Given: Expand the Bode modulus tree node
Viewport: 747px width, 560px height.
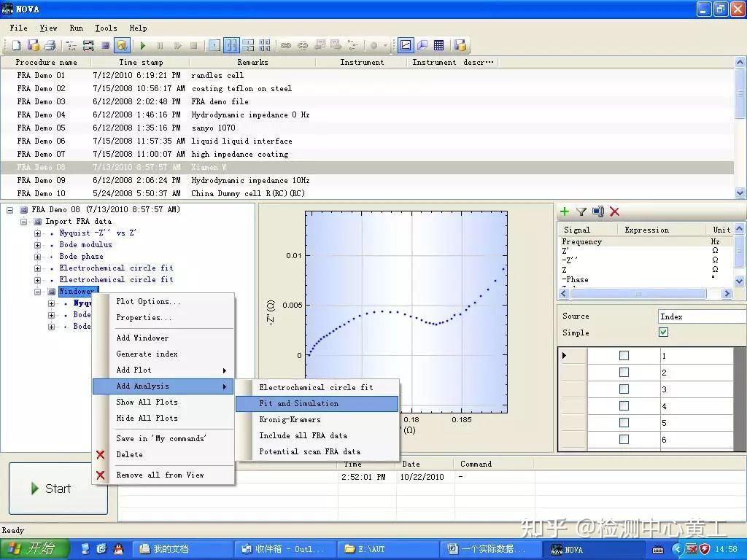Looking at the screenshot, I should pyautogui.click(x=38, y=245).
